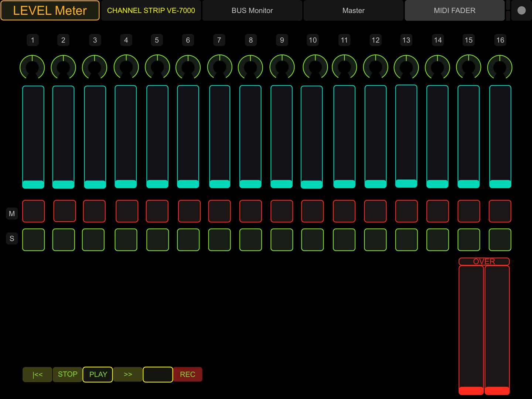Click the gray circle button at top right

click(x=521, y=10)
